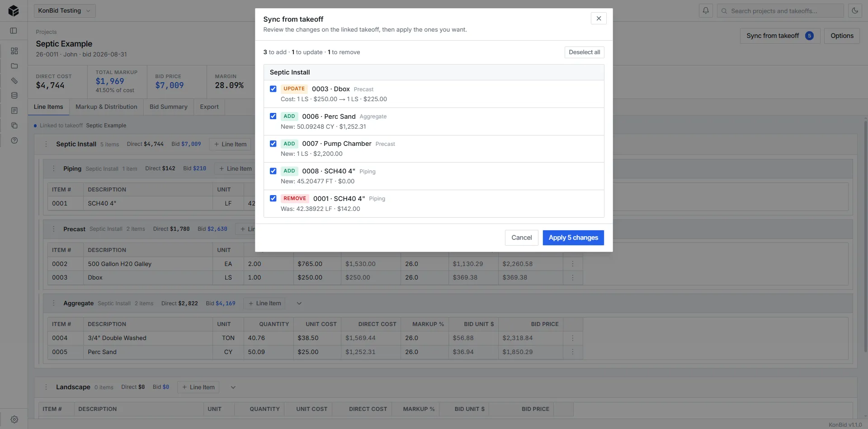Open the database icon in sidebar
This screenshot has height=429, width=868.
14,96
